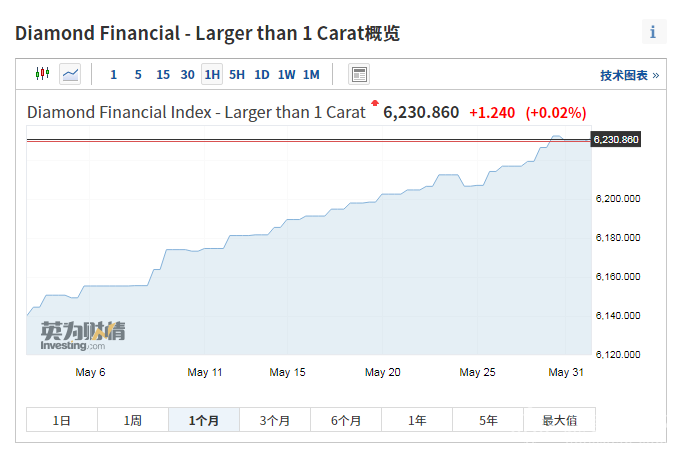Switch to candlestick chart type
681x456 pixels.
pos(41,74)
